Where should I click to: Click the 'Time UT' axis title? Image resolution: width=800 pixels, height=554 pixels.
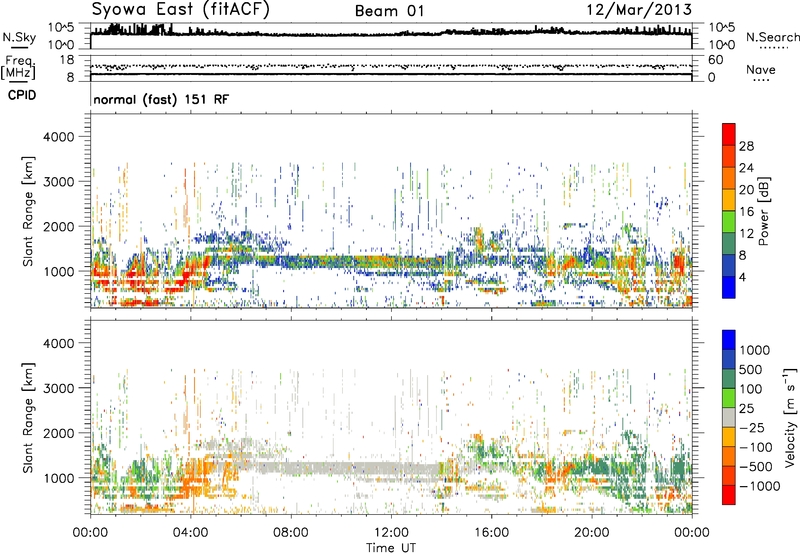[391, 548]
